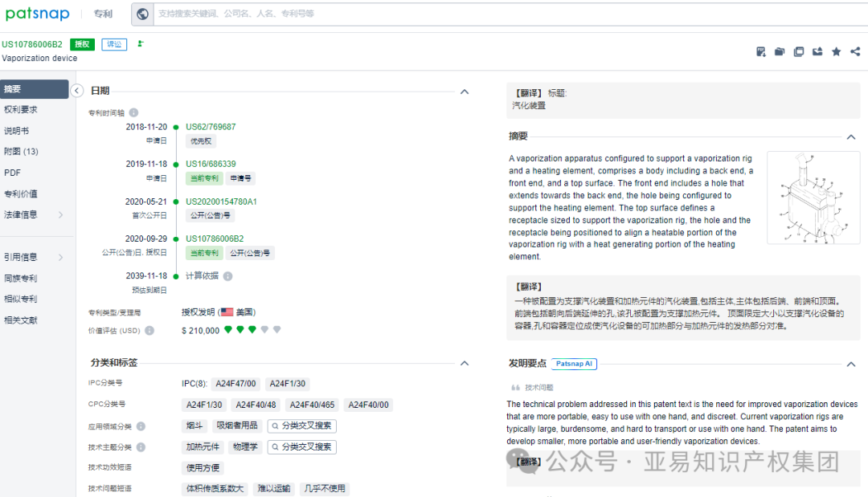Screen dimensions: 868x497
Task: Share the patent page
Action: [x=854, y=51]
